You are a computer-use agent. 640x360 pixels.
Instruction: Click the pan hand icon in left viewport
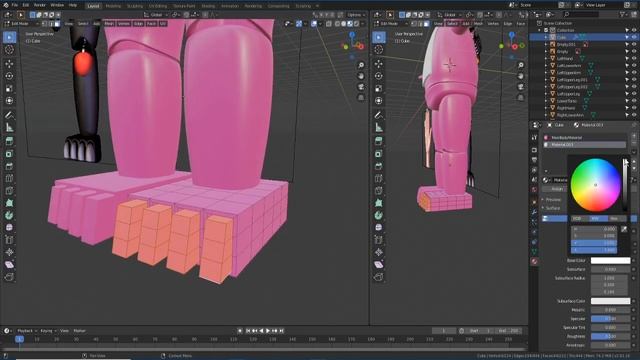pyautogui.click(x=361, y=76)
